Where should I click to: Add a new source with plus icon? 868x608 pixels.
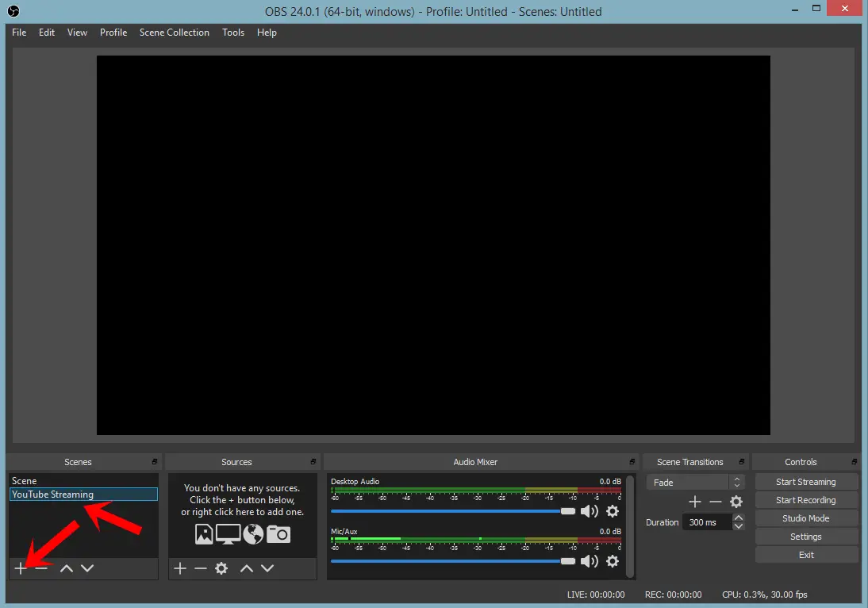[180, 568]
